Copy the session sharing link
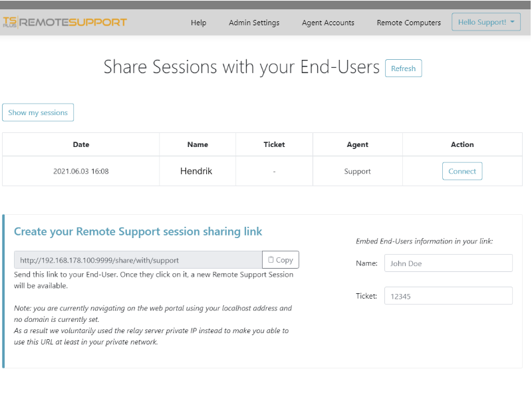The height and width of the screenshot is (399, 532). [x=281, y=260]
